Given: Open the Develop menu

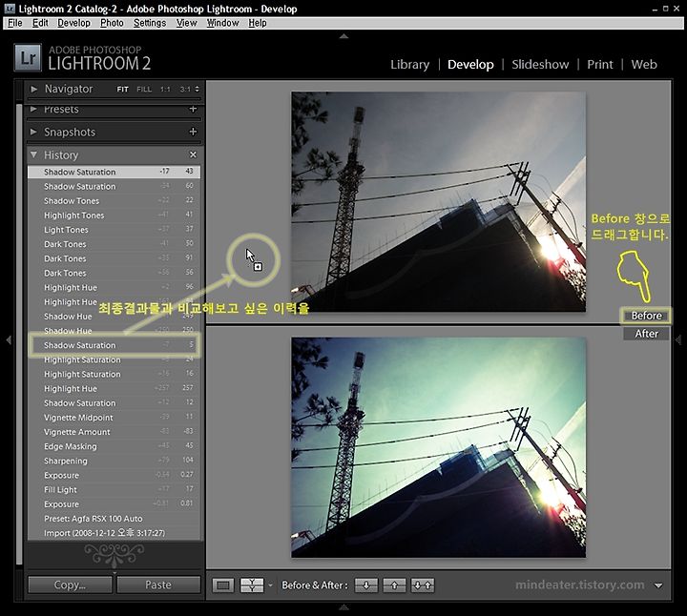Looking at the screenshot, I should click(73, 23).
